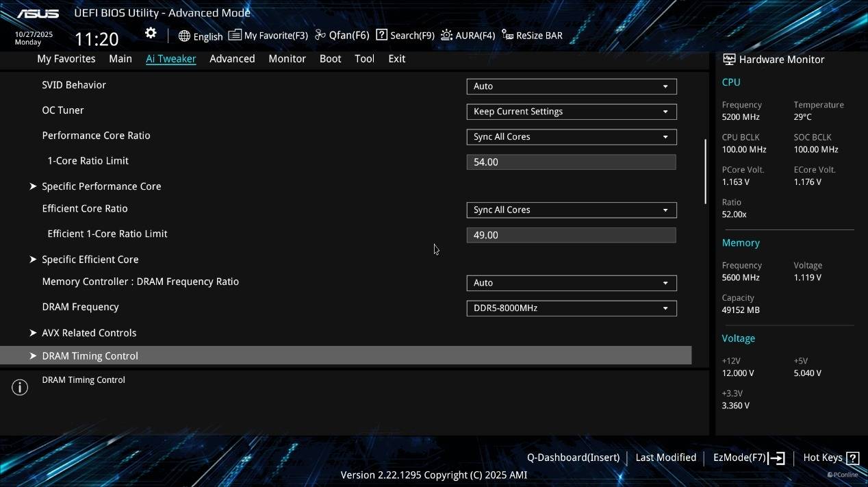Open Qfan(F6) control
Screen dimensions: 868x487
(349, 36)
